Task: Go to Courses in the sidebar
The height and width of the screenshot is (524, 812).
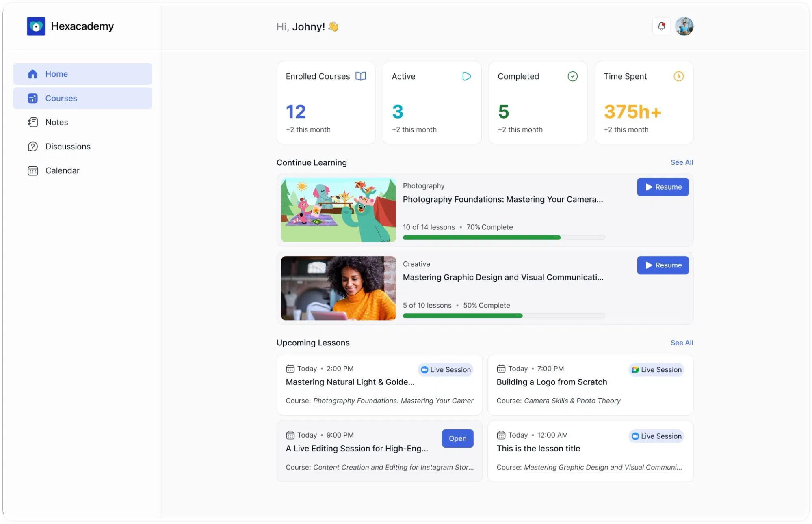Action: point(82,98)
